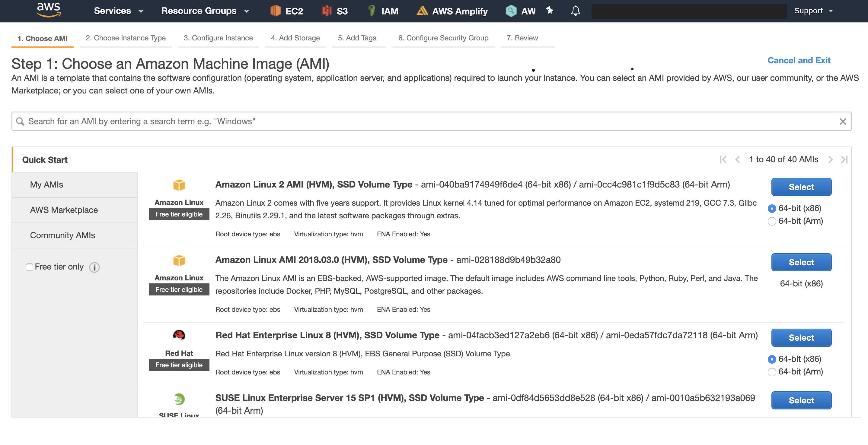Switch to 1. Choose AMI step
The width and height of the screenshot is (868, 445).
click(43, 38)
